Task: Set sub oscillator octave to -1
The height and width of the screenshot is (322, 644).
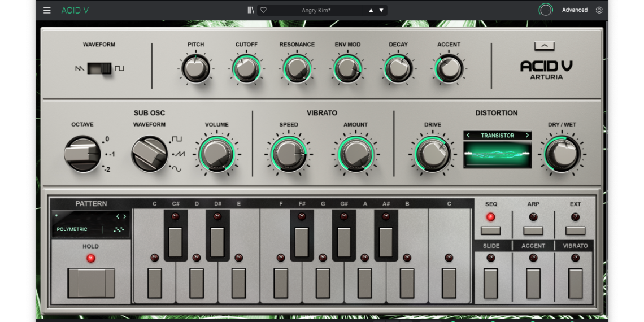Action: [x=111, y=154]
